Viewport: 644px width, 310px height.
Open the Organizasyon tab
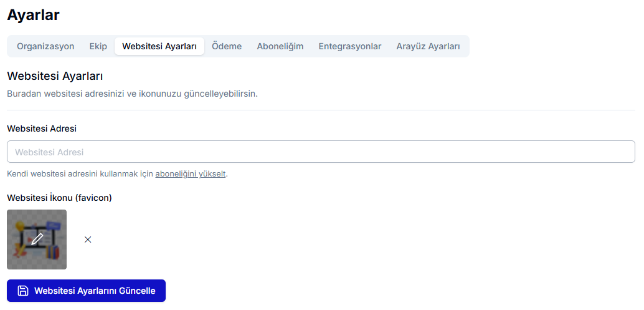coord(45,46)
